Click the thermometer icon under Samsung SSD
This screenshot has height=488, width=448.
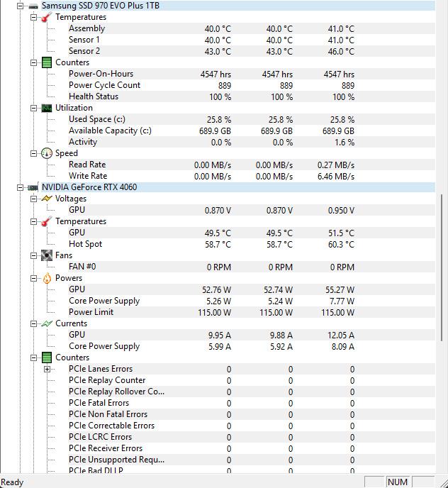[x=47, y=17]
